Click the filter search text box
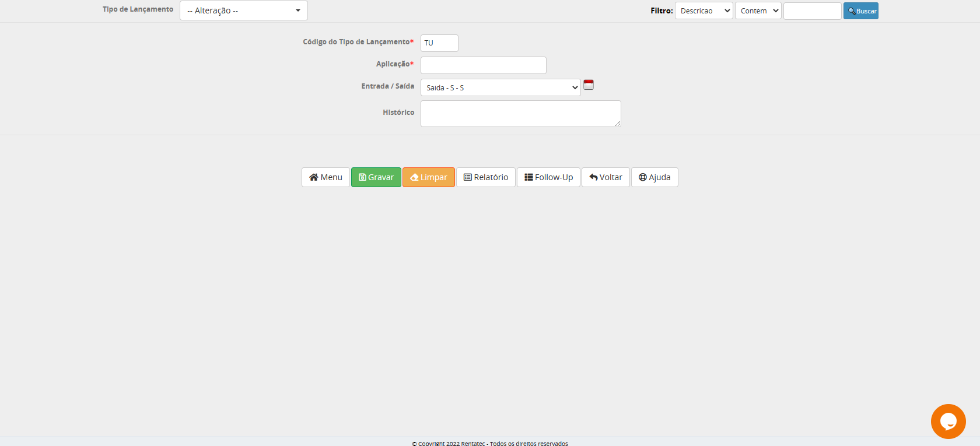This screenshot has width=980, height=446. tap(812, 11)
